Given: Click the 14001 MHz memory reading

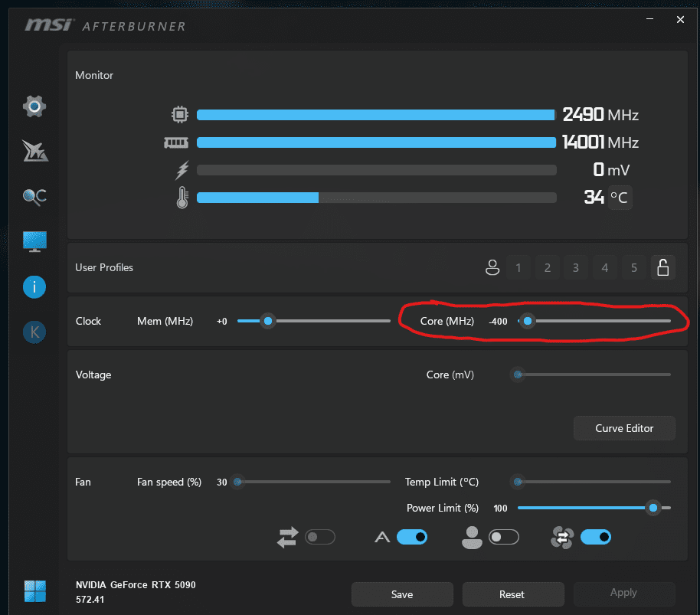Looking at the screenshot, I should tap(600, 142).
